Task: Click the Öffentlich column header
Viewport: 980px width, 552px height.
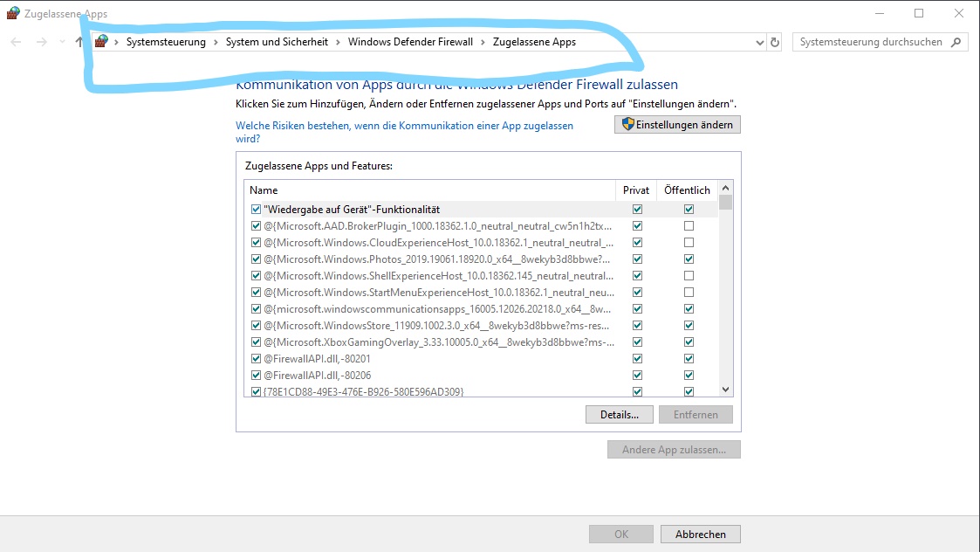Action: coord(687,190)
